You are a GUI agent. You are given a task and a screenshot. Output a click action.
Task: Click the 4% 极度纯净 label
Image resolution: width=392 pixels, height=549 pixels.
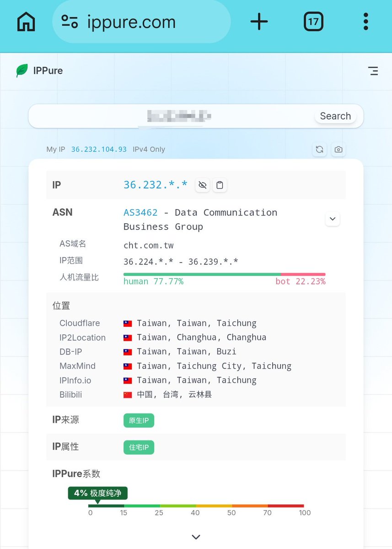pyautogui.click(x=98, y=493)
